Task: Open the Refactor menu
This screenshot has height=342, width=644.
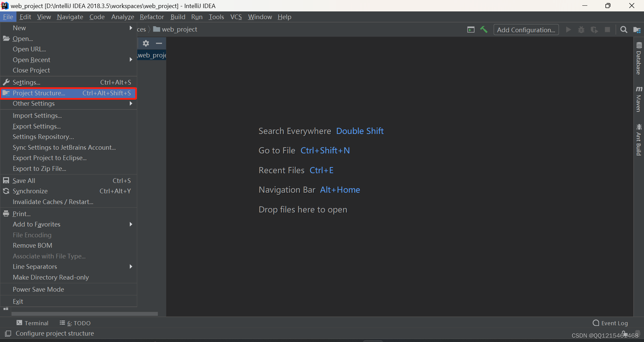Action: tap(152, 17)
